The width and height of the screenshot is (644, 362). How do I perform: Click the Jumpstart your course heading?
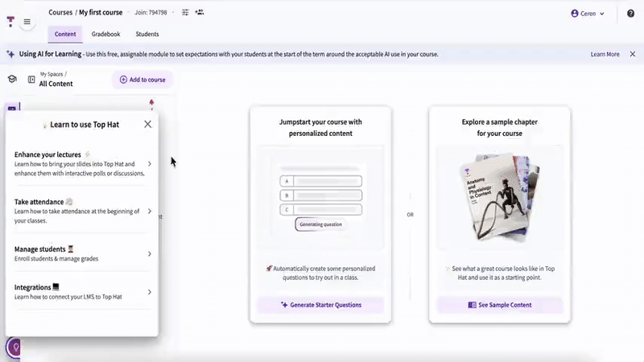tap(320, 128)
